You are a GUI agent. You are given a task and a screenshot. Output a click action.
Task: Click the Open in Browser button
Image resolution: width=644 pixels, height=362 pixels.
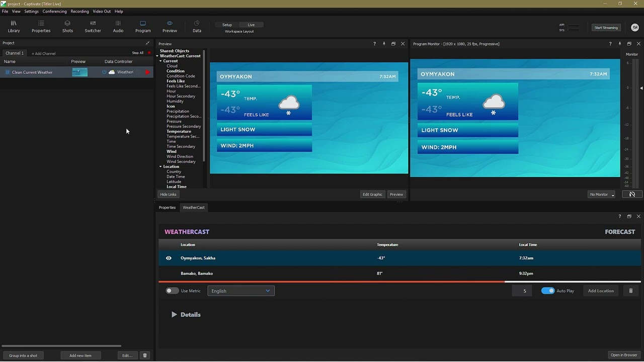[624, 355]
